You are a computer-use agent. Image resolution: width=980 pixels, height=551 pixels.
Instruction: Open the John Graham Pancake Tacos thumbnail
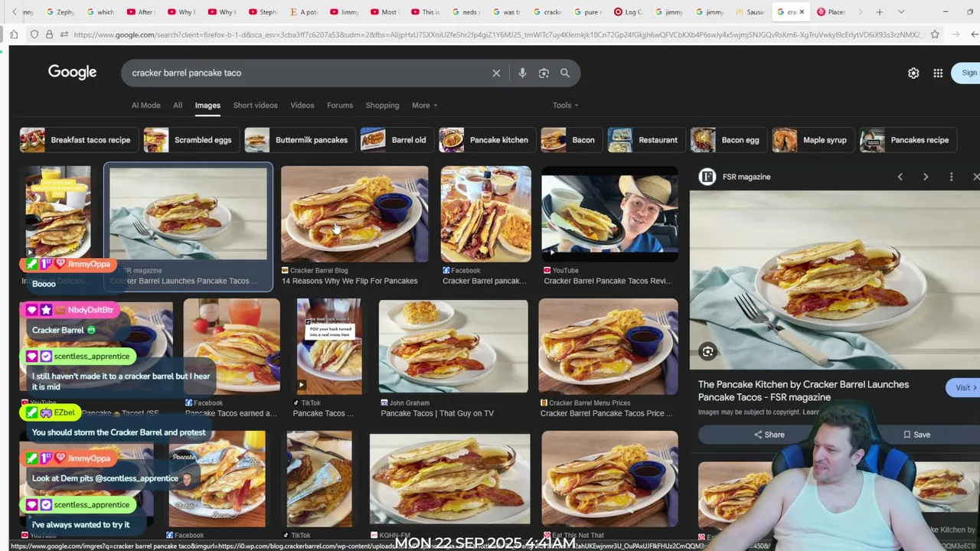click(453, 346)
